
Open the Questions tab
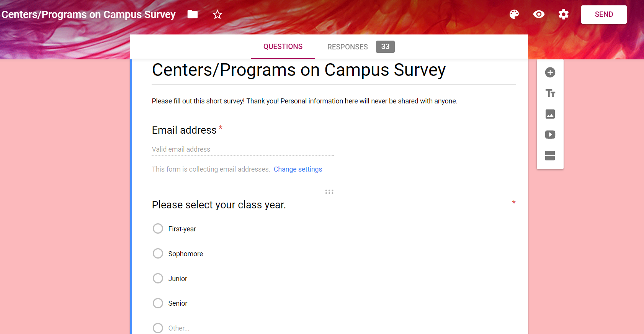tap(283, 47)
